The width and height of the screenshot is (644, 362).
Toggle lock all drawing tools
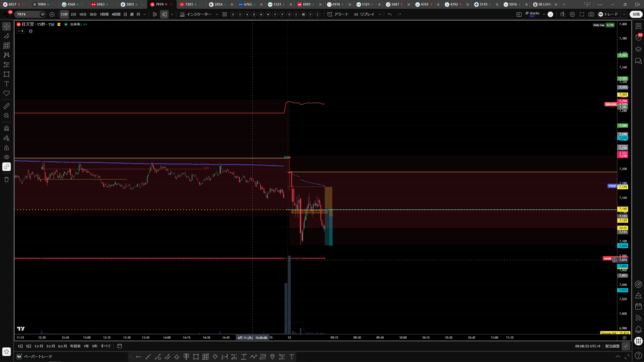coord(7,148)
